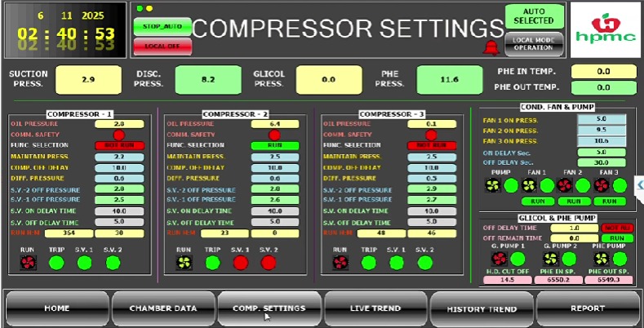
Task: Click the hpmc logo
Action: point(606,30)
